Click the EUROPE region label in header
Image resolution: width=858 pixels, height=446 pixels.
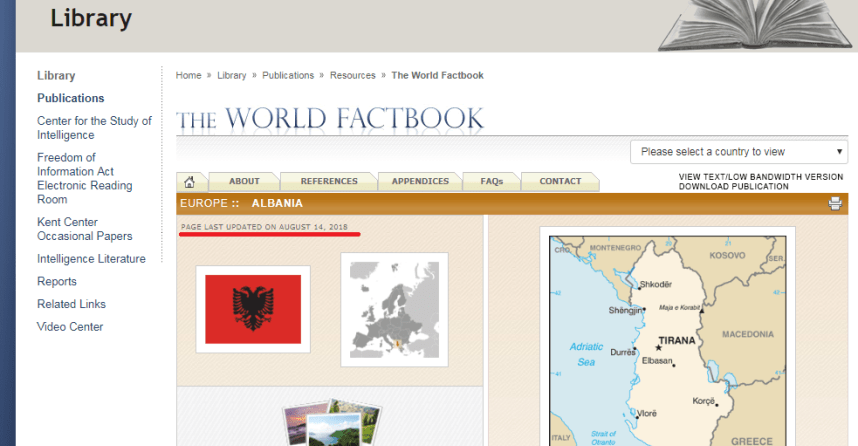pos(203,203)
